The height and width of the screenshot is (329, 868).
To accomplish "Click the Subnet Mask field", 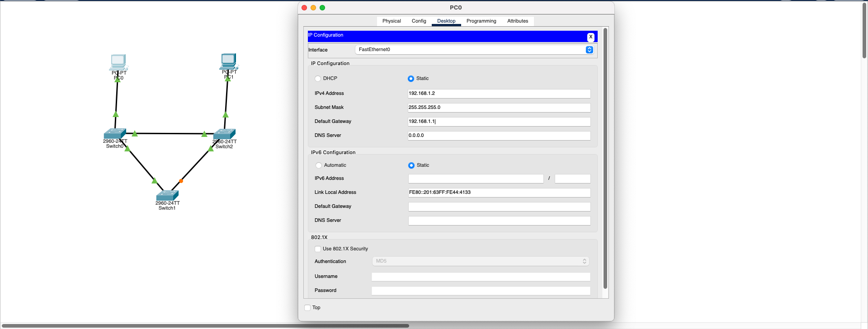I will point(499,108).
